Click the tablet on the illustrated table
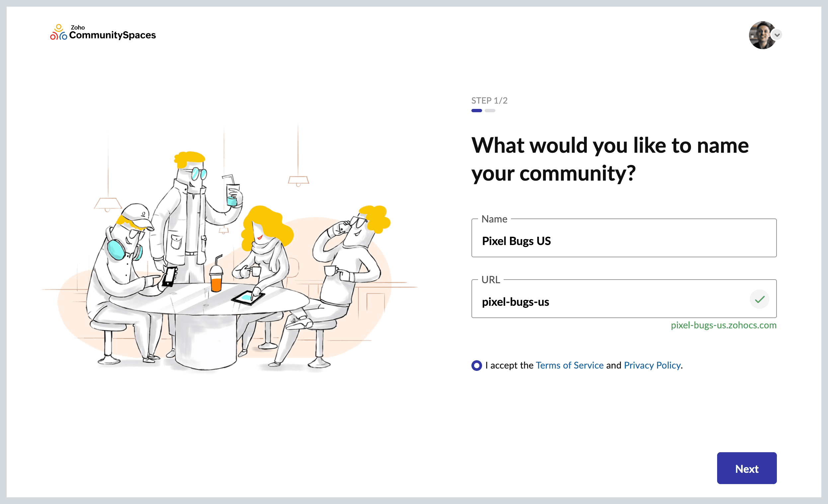828x504 pixels. pos(248,297)
